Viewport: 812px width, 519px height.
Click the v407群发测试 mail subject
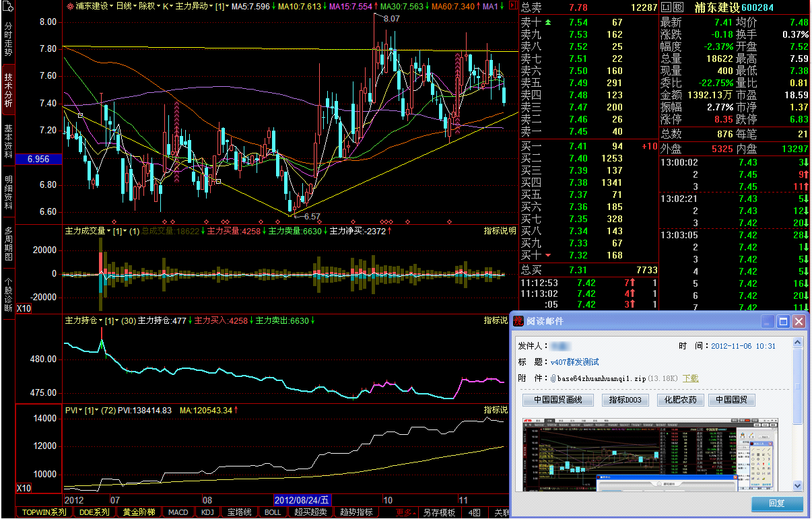click(574, 361)
